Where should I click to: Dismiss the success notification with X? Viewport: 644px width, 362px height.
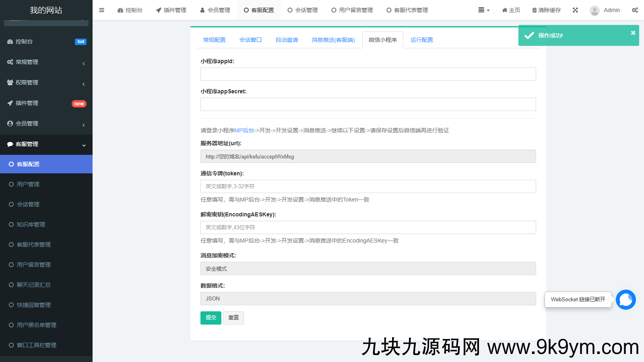click(633, 33)
